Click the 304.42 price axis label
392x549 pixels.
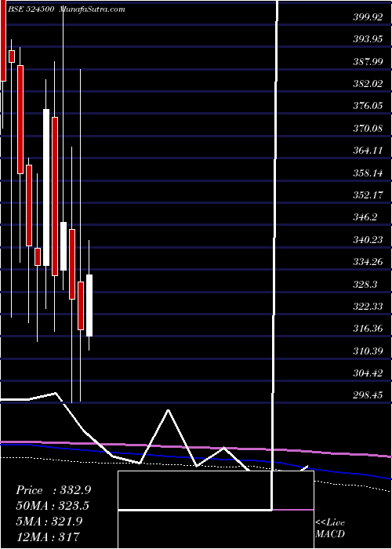(368, 373)
